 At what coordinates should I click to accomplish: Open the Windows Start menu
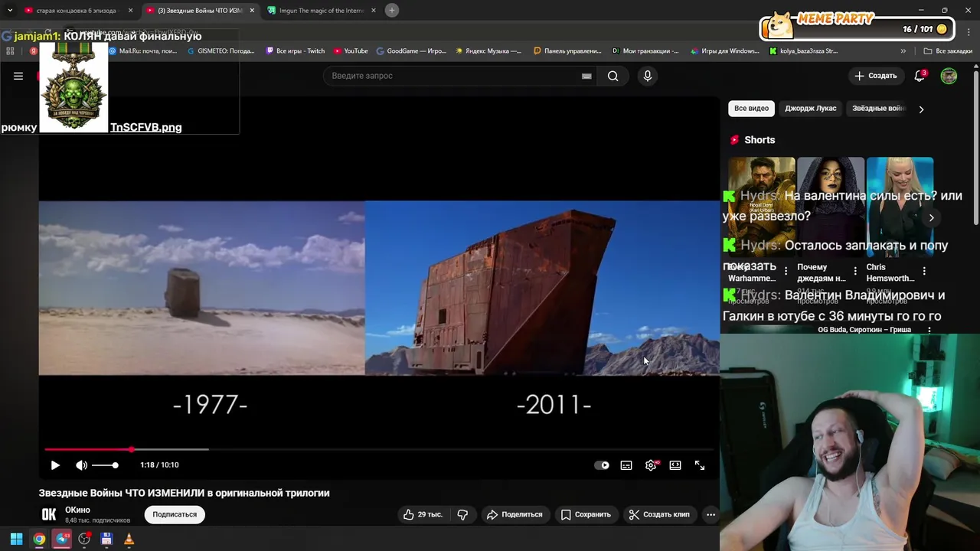pos(16,539)
